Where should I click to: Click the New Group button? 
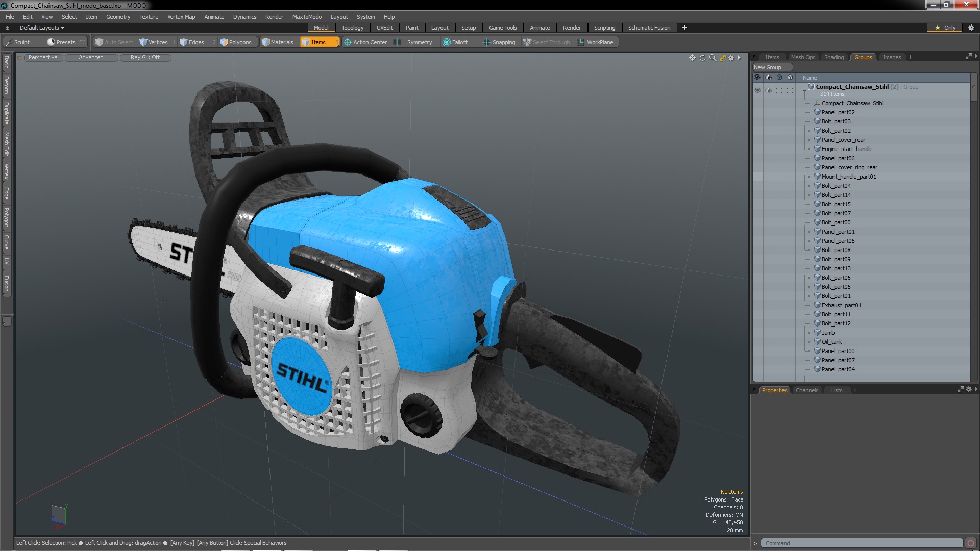772,67
